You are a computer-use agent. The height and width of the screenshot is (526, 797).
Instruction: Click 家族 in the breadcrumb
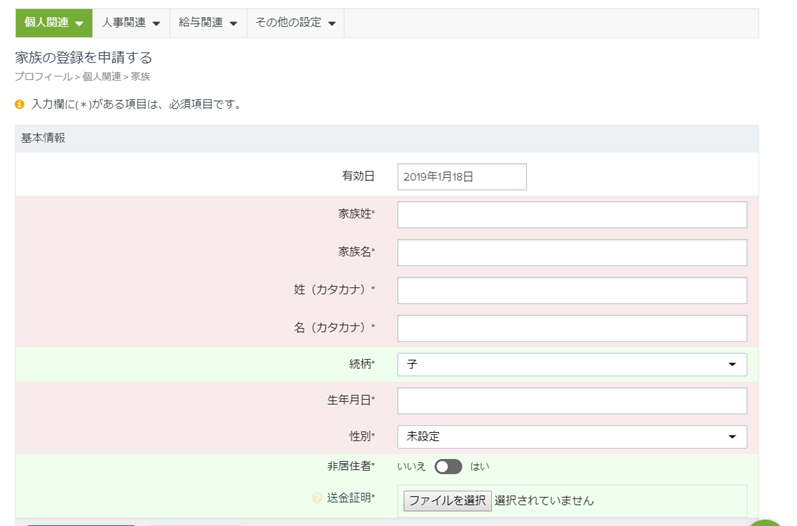pyautogui.click(x=140, y=77)
